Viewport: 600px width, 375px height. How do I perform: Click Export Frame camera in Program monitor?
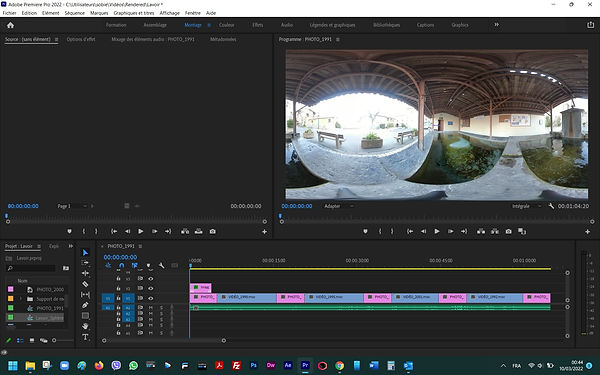[x=508, y=232]
